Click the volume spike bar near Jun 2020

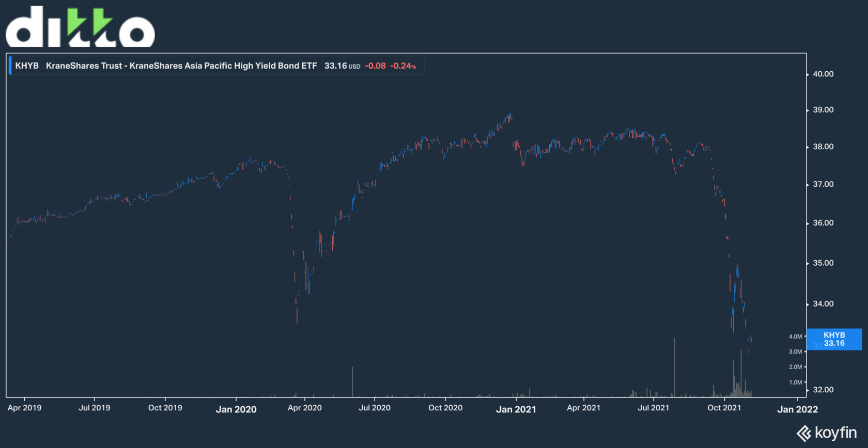pos(352,382)
